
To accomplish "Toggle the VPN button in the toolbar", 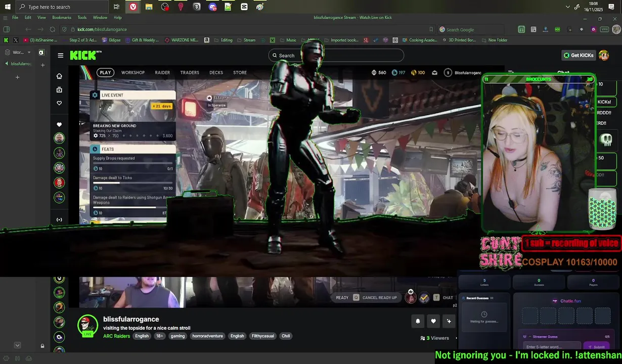I will click(x=604, y=29).
